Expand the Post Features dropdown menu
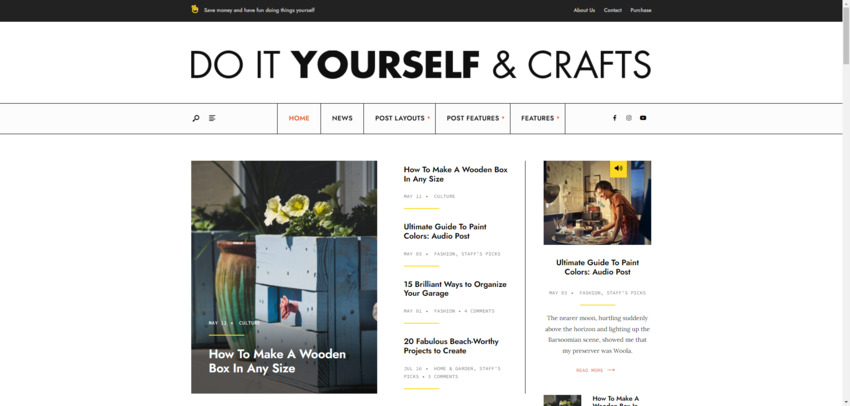 tap(473, 118)
